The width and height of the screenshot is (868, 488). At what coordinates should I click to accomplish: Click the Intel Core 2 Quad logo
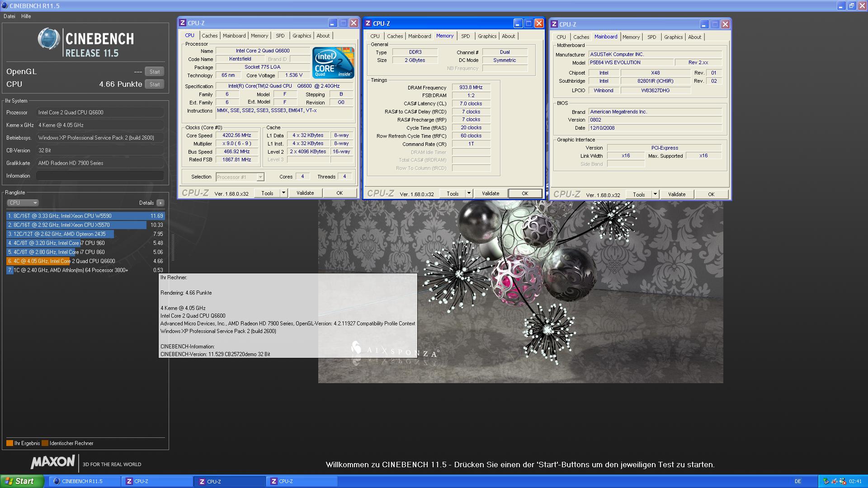point(333,63)
